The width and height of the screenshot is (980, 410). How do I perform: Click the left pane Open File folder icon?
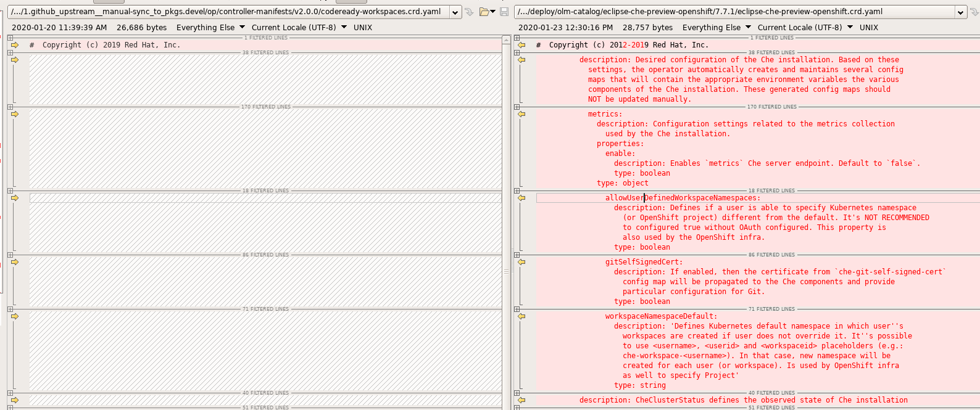point(484,12)
